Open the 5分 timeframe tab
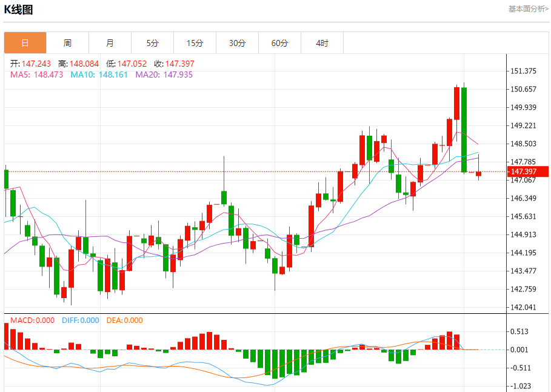The width and height of the screenshot is (551, 392). pos(153,43)
